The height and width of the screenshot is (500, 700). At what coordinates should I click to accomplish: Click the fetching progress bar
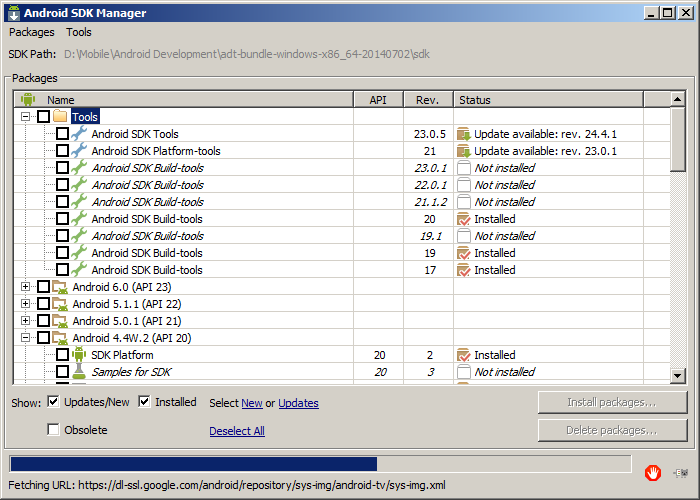(x=320, y=464)
